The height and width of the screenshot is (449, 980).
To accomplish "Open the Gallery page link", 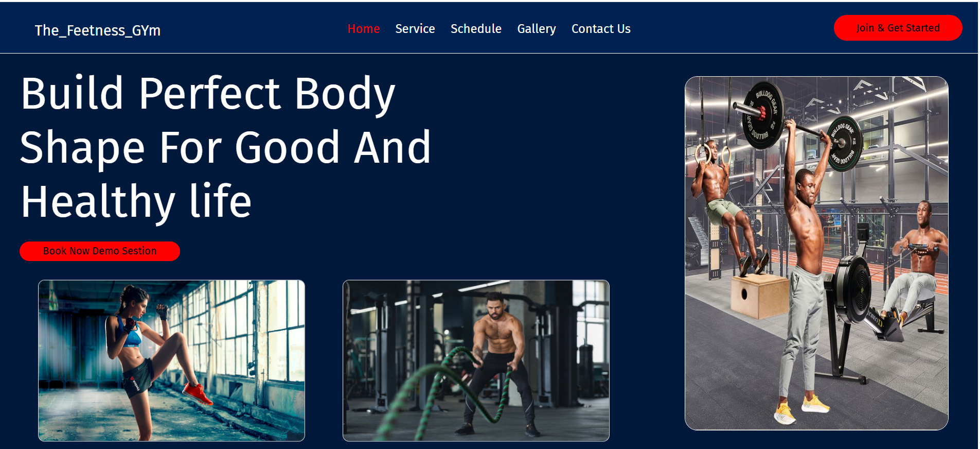I will [x=537, y=29].
